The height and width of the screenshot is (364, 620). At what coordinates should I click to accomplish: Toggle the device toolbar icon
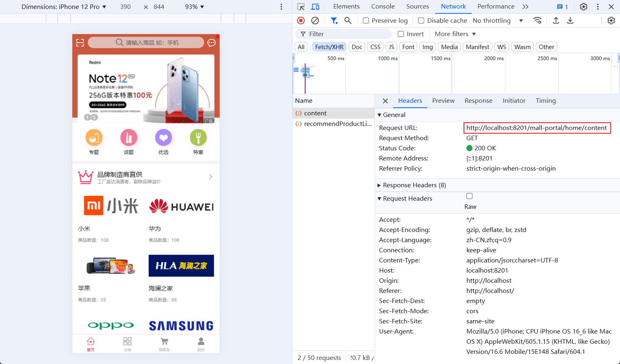[315, 6]
